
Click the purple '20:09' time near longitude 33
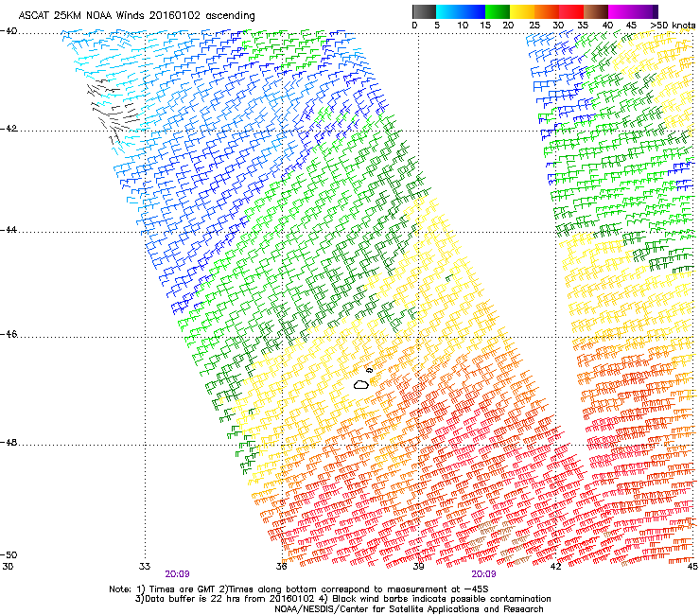tap(177, 574)
